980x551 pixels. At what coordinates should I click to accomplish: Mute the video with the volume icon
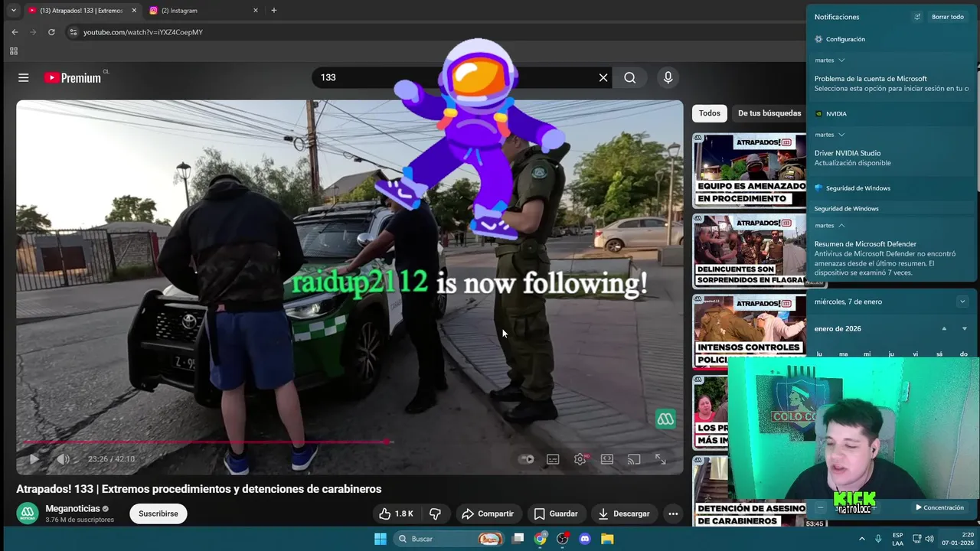click(x=63, y=459)
